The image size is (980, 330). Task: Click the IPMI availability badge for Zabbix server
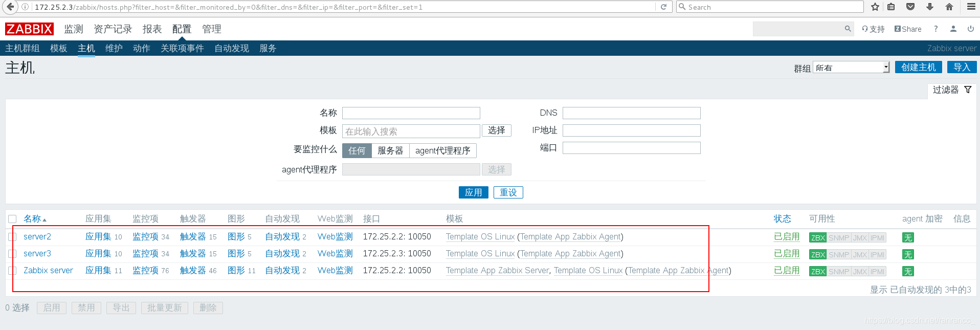pyautogui.click(x=877, y=271)
